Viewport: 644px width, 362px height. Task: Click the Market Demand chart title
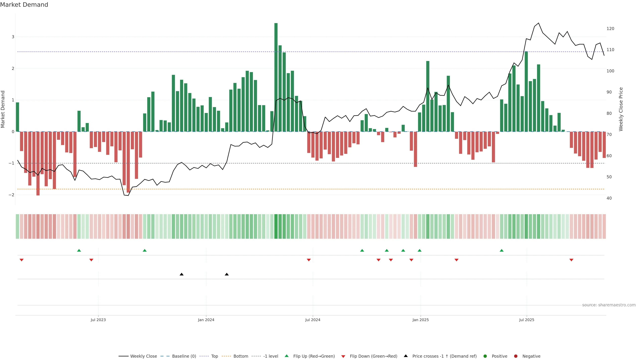[24, 5]
